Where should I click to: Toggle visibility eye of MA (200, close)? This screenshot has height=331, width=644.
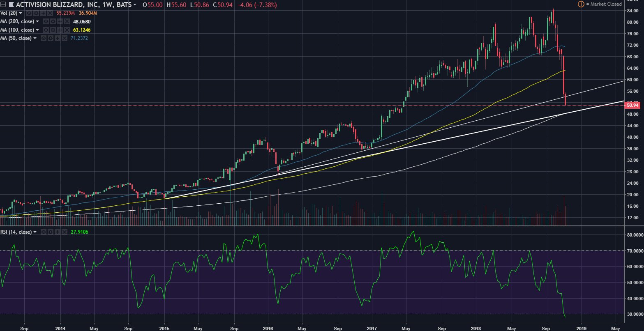(x=46, y=21)
